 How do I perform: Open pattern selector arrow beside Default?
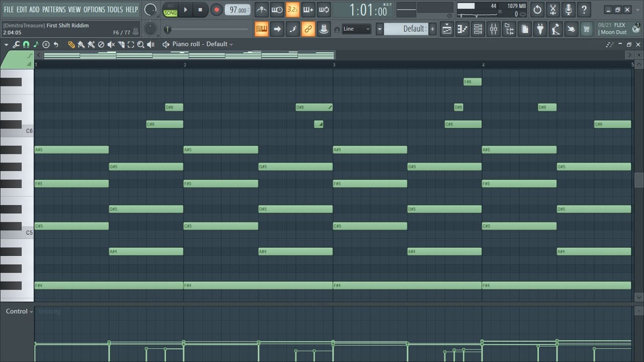pos(379,29)
